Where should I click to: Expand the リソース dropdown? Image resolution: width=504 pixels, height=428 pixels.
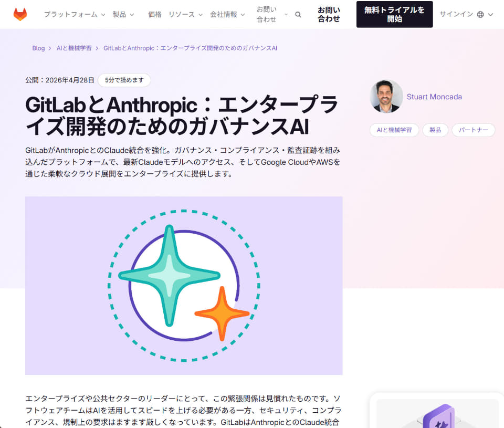[x=185, y=15]
